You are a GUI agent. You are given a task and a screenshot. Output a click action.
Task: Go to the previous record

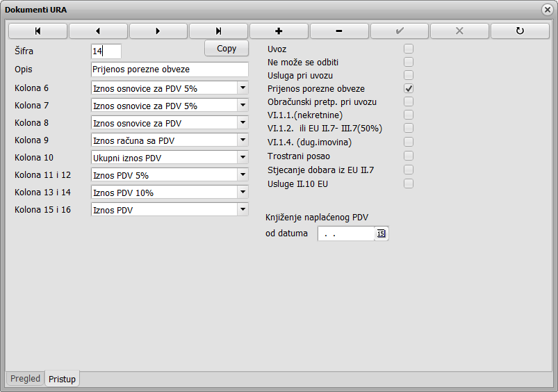tap(98, 31)
